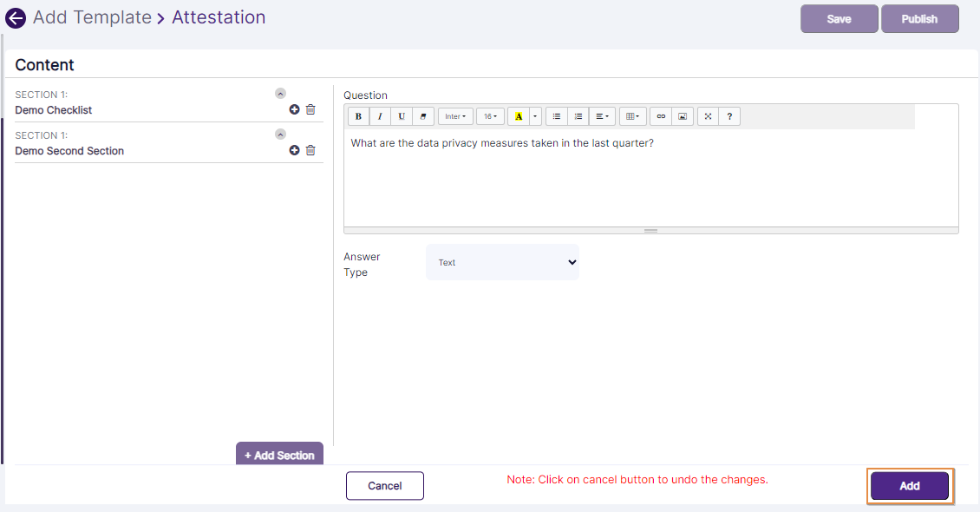Click Add Section below the sections list
Image resolution: width=980 pixels, height=512 pixels.
279,455
